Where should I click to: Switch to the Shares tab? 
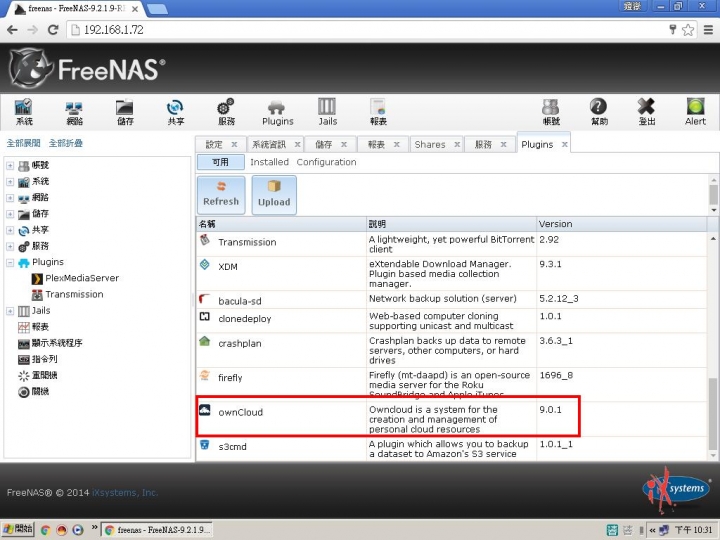click(430, 145)
